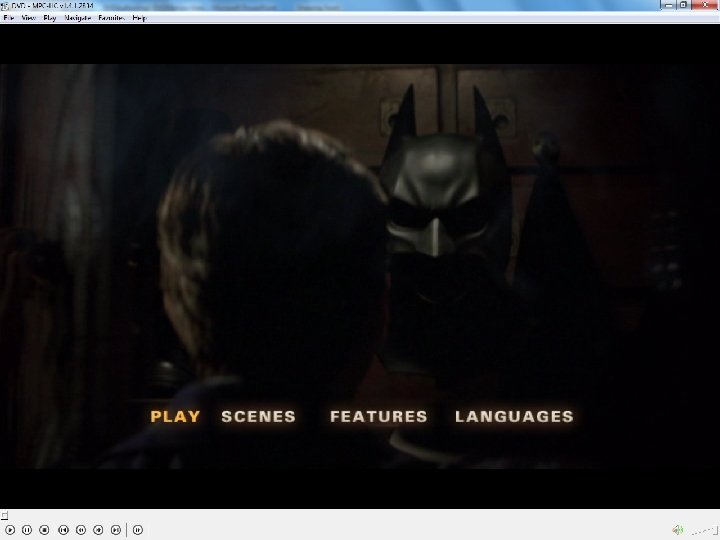The width and height of the screenshot is (720, 540).
Task: Click the frame-step icon after the separator
Action: [138, 530]
